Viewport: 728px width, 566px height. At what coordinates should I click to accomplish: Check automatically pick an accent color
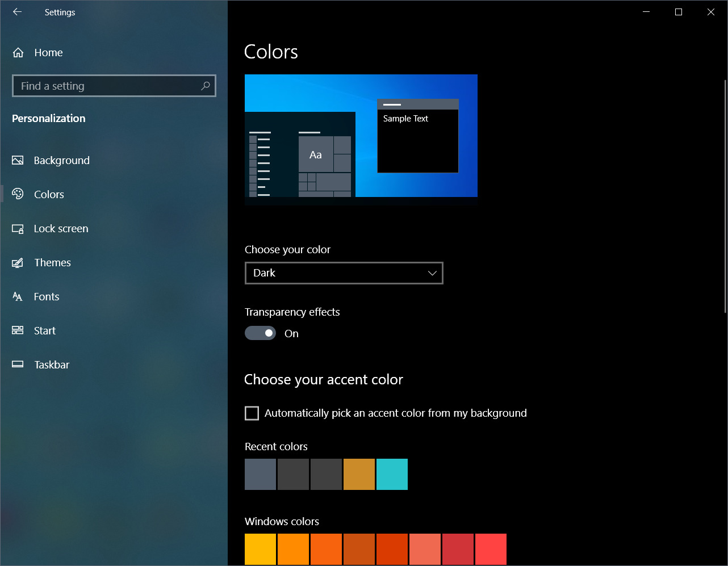[x=252, y=413]
